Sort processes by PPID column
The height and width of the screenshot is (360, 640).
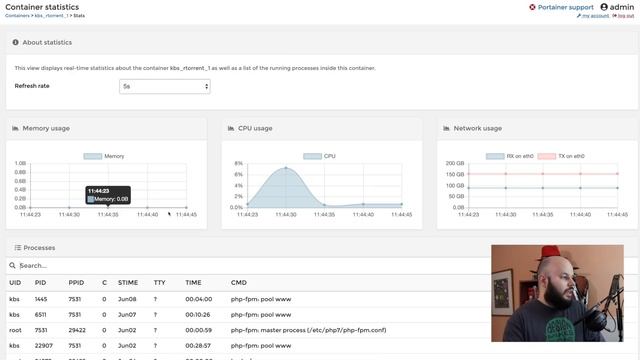click(x=76, y=282)
